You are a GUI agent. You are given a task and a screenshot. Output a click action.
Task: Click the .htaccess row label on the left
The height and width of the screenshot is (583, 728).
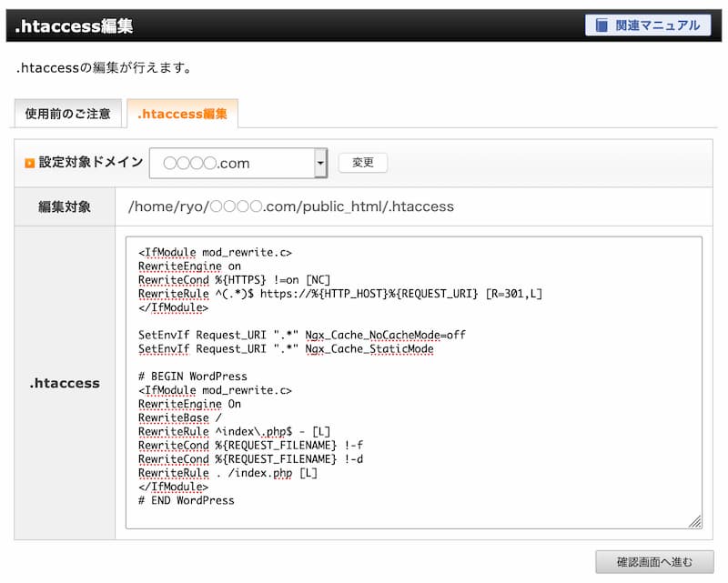click(x=65, y=383)
